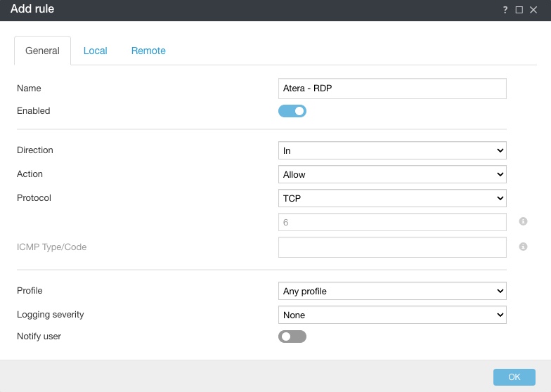Select the General tab
551x392 pixels.
(x=43, y=51)
